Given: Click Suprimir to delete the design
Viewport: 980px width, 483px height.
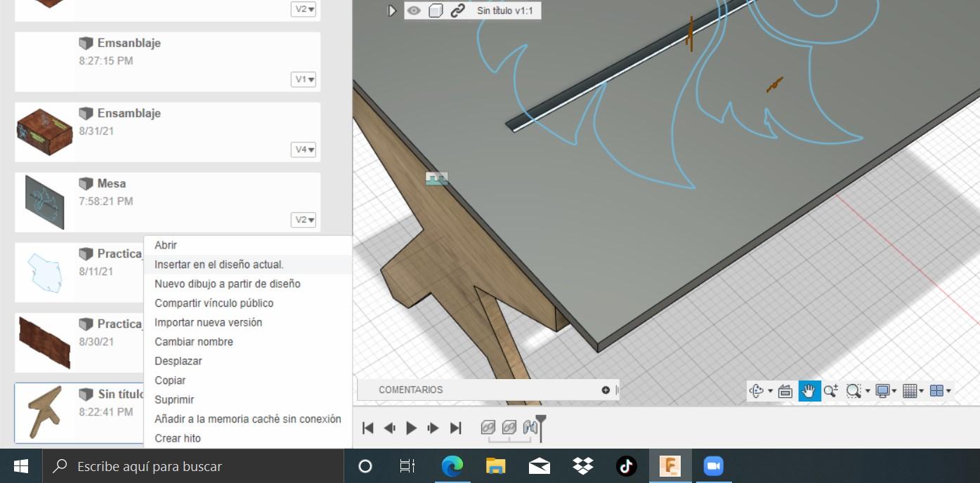Looking at the screenshot, I should tap(174, 399).
